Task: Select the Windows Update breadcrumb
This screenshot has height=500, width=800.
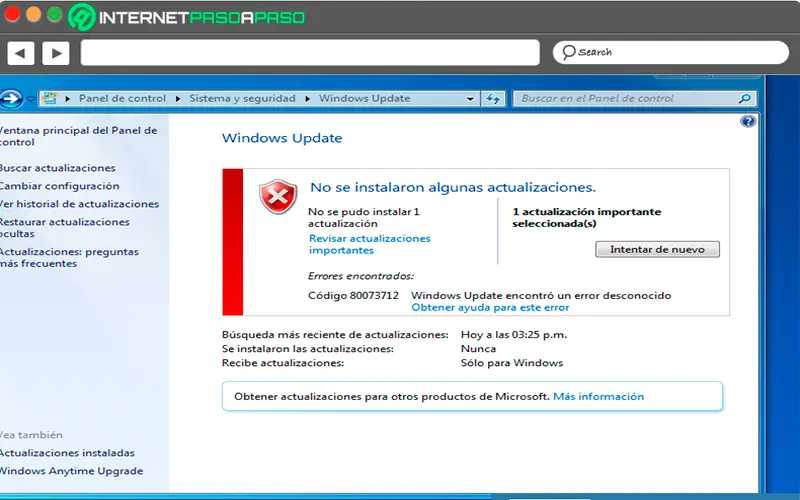Action: point(364,98)
